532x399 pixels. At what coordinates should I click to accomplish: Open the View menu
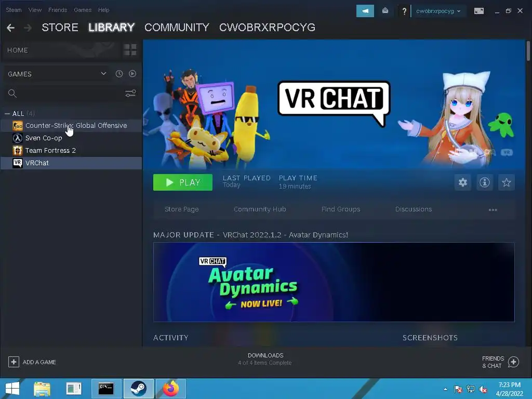point(35,10)
